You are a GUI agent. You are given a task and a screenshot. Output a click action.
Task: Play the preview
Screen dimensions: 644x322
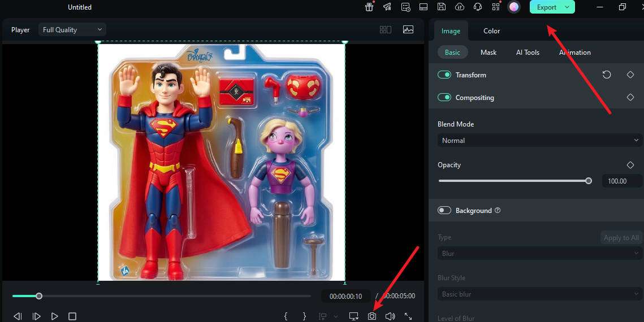pyautogui.click(x=54, y=316)
